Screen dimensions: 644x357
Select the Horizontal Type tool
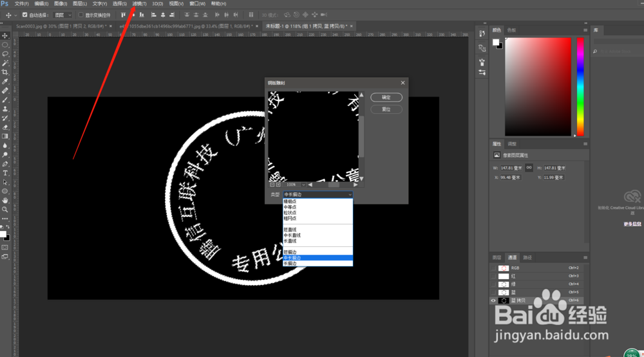point(5,173)
